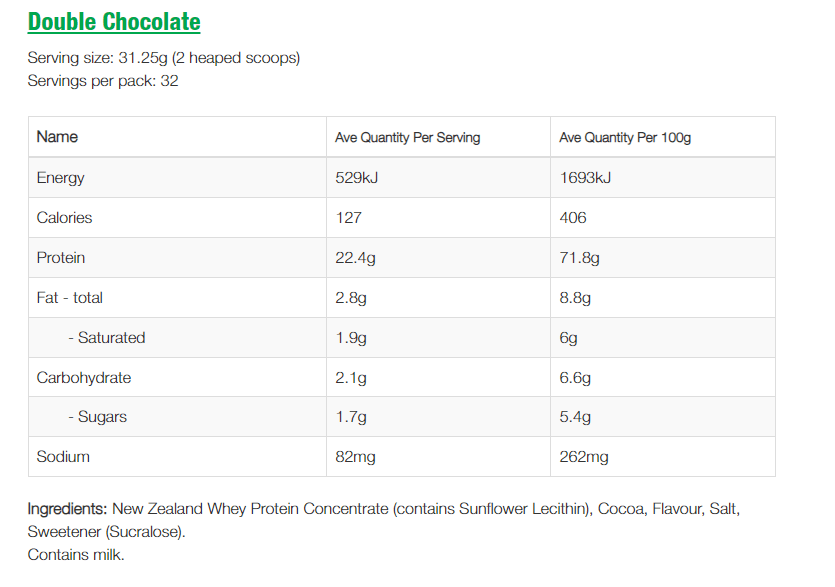Click the 1693kJ energy value
This screenshot has width=835, height=587.
coord(585,178)
